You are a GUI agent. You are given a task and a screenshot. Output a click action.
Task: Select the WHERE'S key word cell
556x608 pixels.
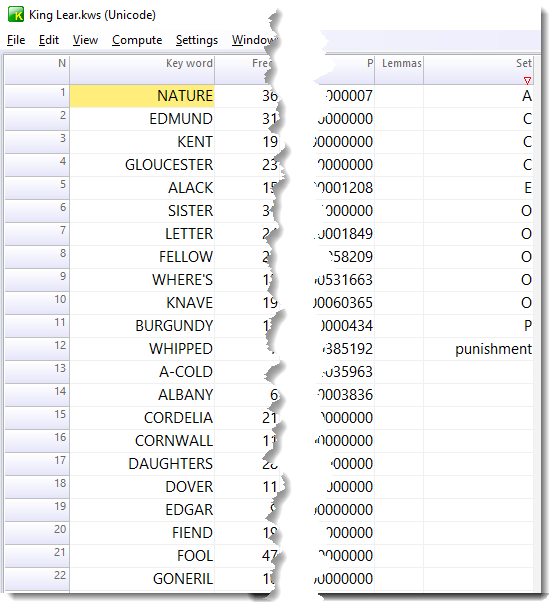(x=142, y=280)
